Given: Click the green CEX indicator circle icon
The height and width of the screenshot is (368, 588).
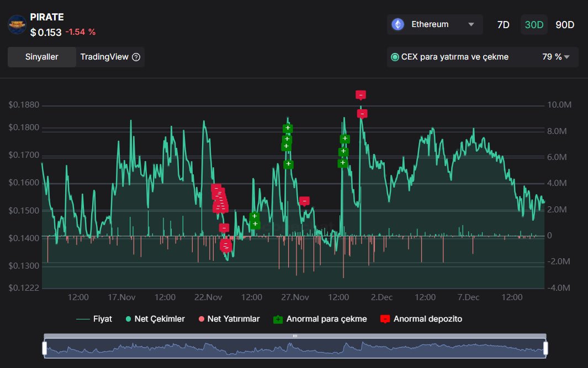Looking at the screenshot, I should point(395,57).
